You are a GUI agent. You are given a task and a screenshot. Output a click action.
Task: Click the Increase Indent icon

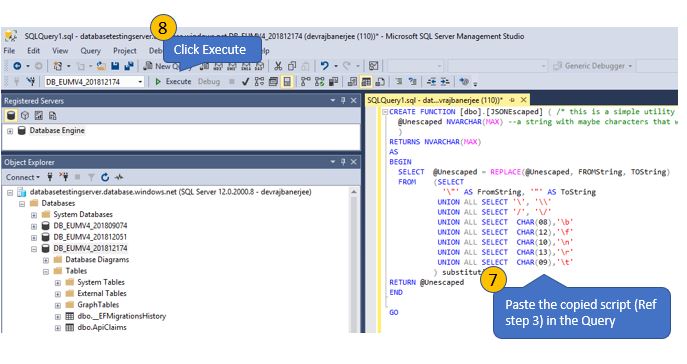pyautogui.click(x=445, y=81)
